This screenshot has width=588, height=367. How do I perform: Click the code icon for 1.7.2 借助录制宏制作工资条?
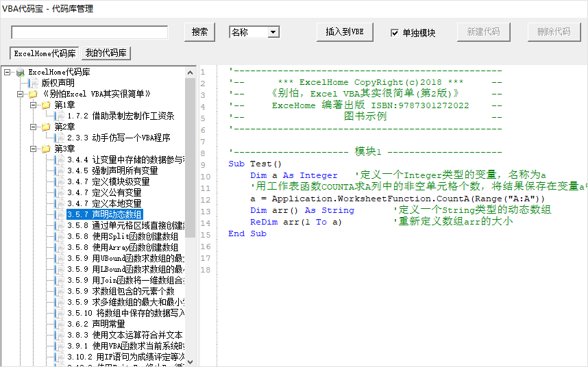point(59,116)
